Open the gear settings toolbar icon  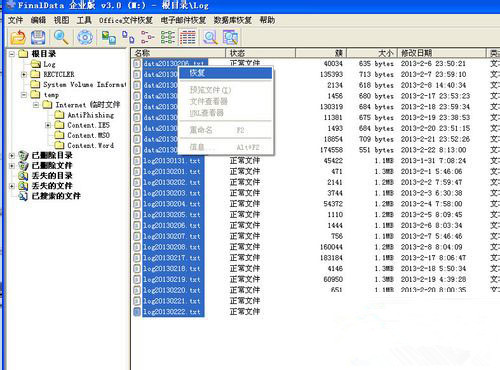point(85,37)
